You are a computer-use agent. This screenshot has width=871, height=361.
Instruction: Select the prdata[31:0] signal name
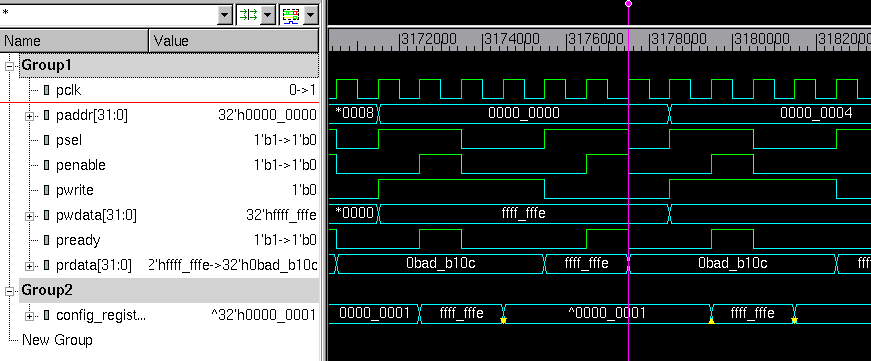click(94, 265)
